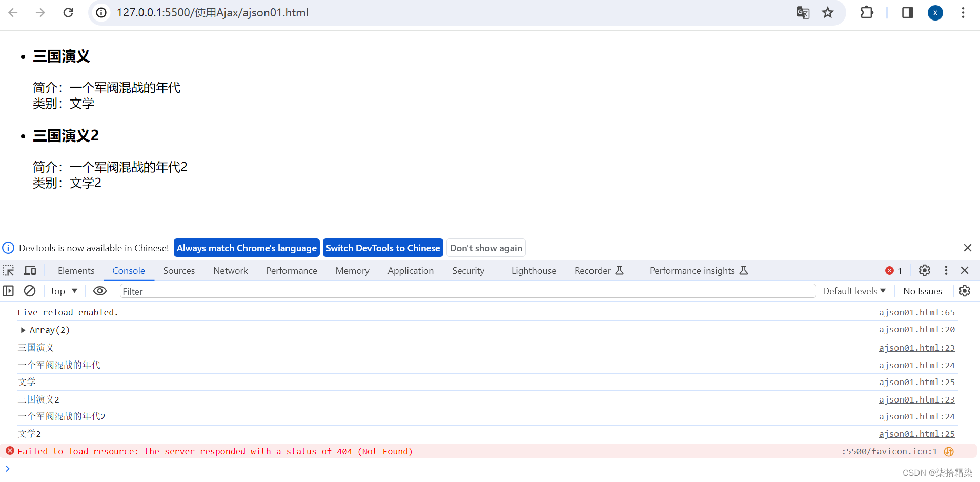Image resolution: width=980 pixels, height=482 pixels.
Task: Show the console sidebar panel
Action: [x=8, y=291]
